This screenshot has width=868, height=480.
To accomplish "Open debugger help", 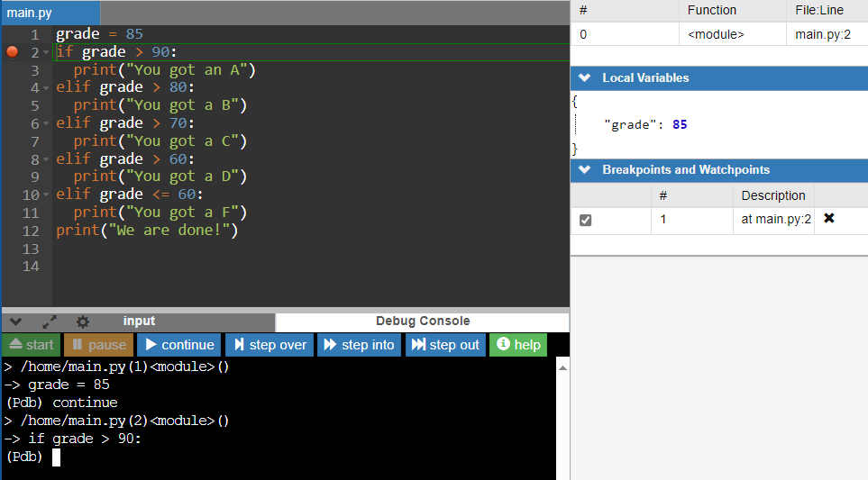I will [x=518, y=345].
